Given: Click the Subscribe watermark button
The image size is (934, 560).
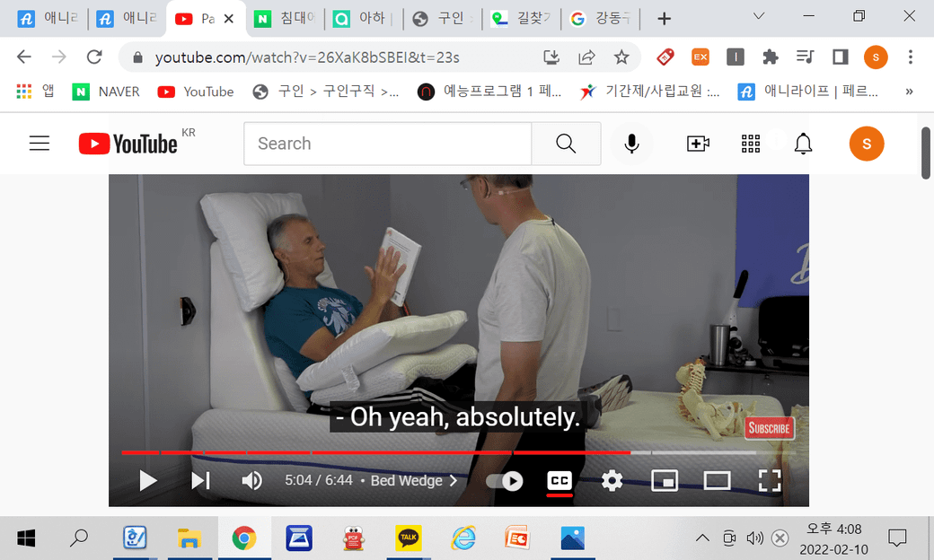Looking at the screenshot, I should [x=769, y=428].
